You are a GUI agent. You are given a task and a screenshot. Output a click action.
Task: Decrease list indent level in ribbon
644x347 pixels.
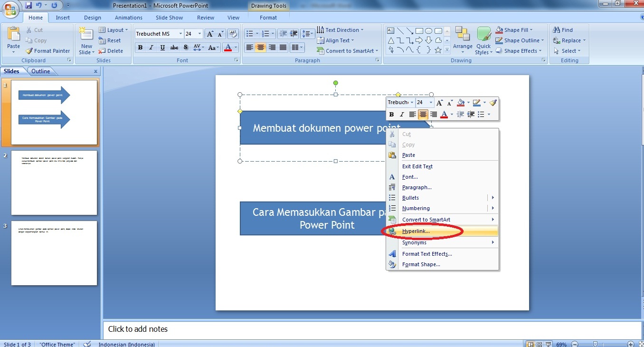point(283,34)
